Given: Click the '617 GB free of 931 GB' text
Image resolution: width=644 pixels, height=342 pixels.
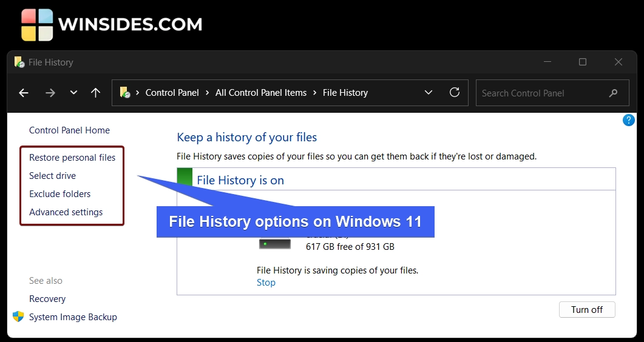Looking at the screenshot, I should point(350,247).
